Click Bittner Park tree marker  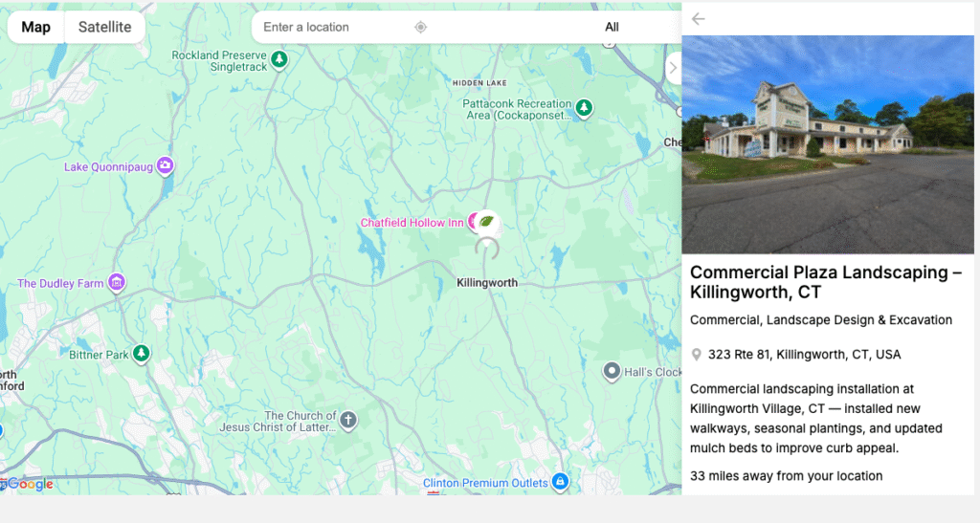coord(142,354)
